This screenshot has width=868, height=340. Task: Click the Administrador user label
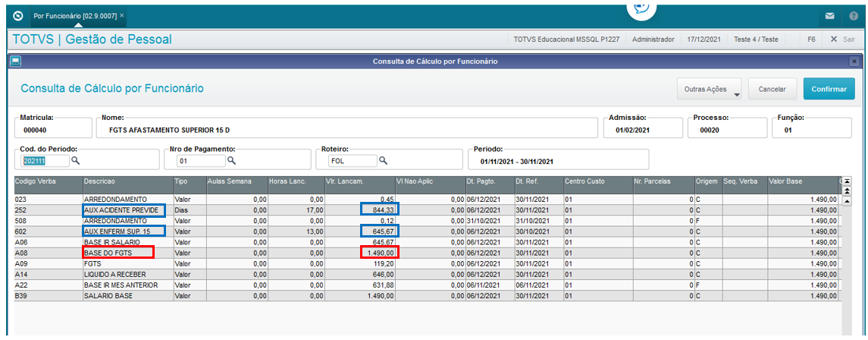[653, 39]
